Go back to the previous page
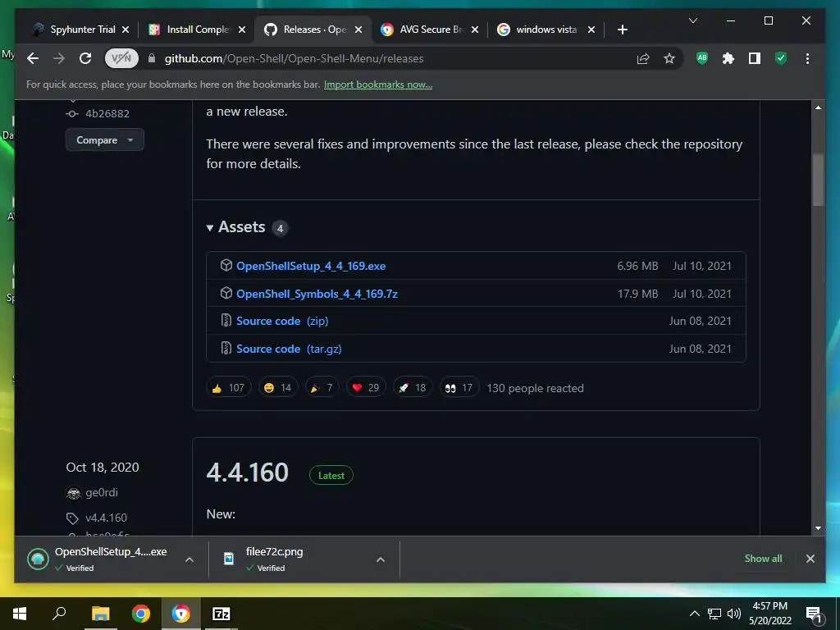This screenshot has height=630, width=840. pos(33,58)
